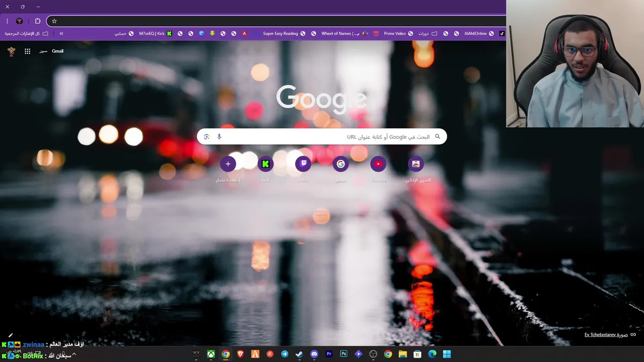Open the 'حسابي' bookmark

point(124,34)
